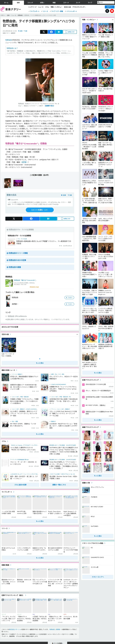Screen dimensions: 115x644
Task: Open the ライブレポート quick link
Action: 34,11
